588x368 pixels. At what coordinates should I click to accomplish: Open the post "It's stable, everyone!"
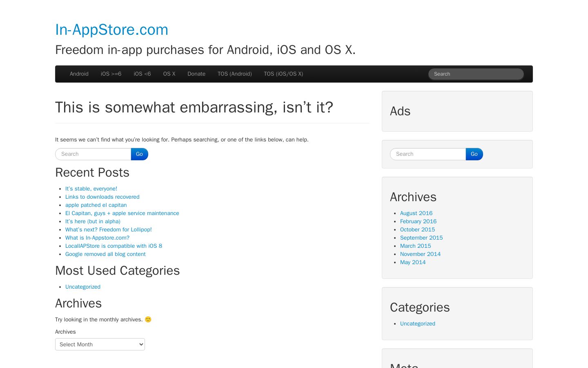click(x=91, y=188)
